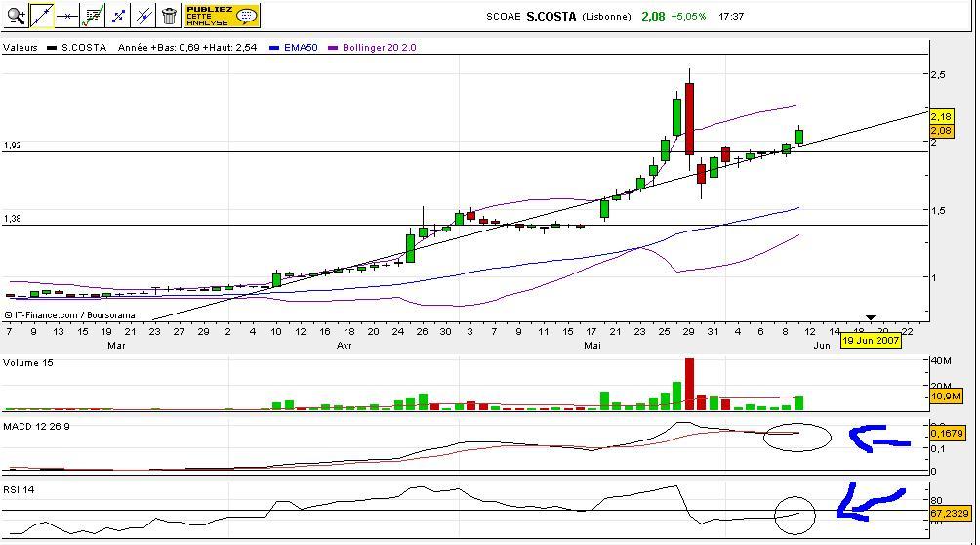Click the 0,1679 MACD value tag

947,433
